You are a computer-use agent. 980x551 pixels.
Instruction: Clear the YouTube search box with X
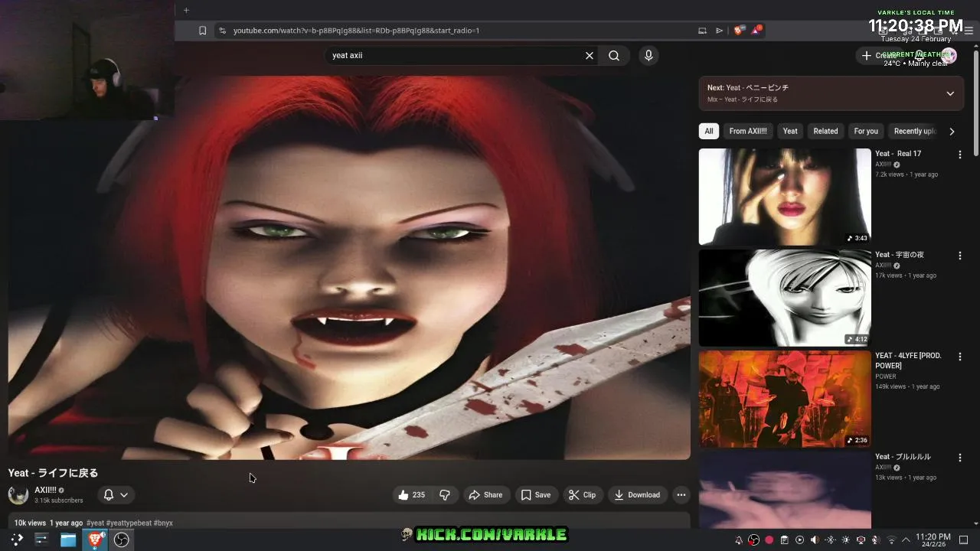pos(590,56)
